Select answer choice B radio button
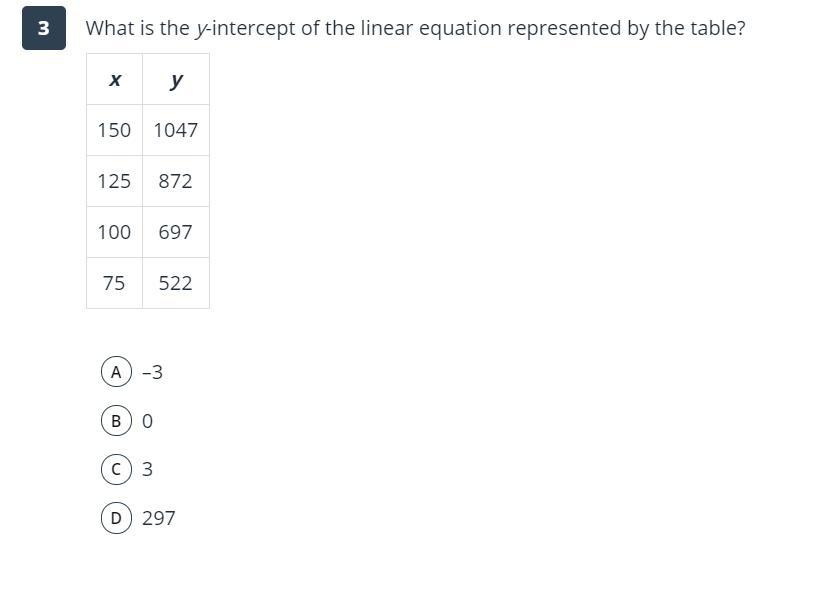The image size is (823, 601). point(116,421)
